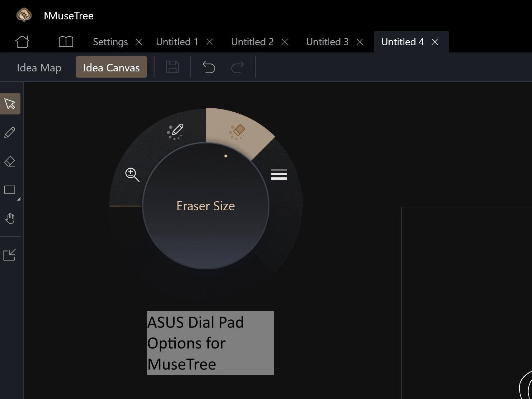Redo the last action
The image size is (532, 399).
tap(237, 67)
